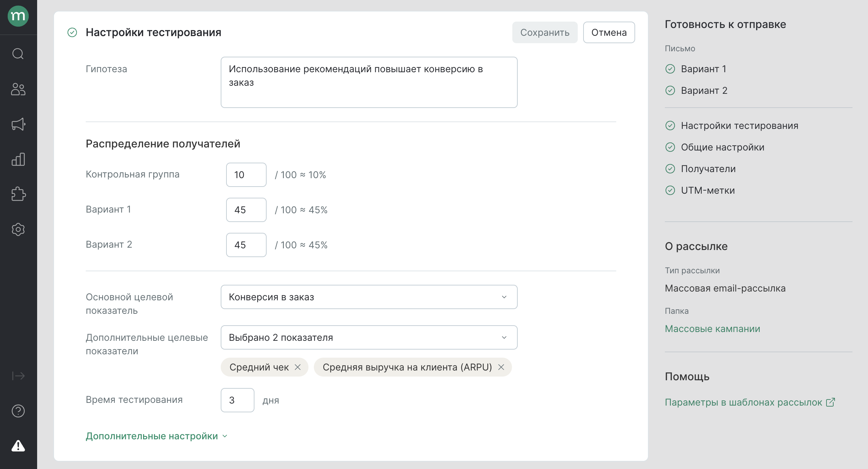Open integrations via the puzzle piece icon
868x469 pixels.
pyautogui.click(x=18, y=194)
